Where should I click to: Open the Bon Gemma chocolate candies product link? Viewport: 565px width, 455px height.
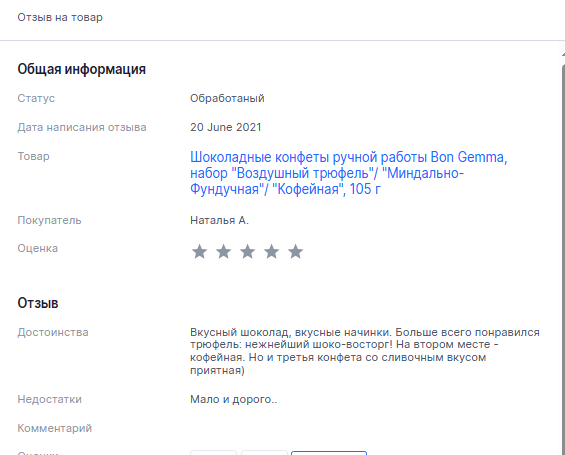(x=348, y=173)
